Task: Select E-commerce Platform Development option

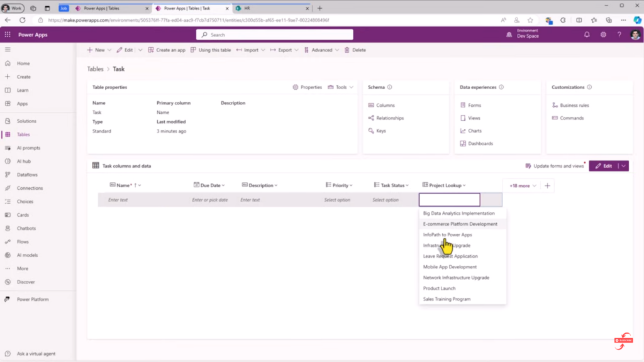Action: click(x=462, y=224)
